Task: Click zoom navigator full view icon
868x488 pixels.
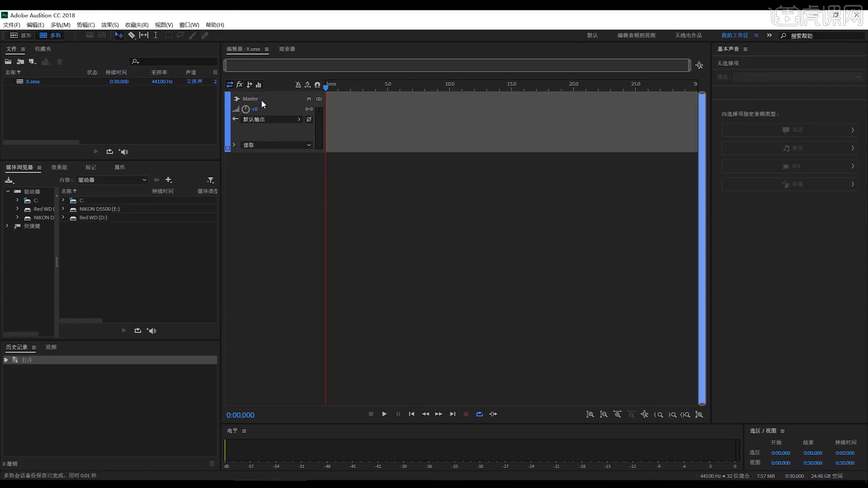Action: coord(699,66)
